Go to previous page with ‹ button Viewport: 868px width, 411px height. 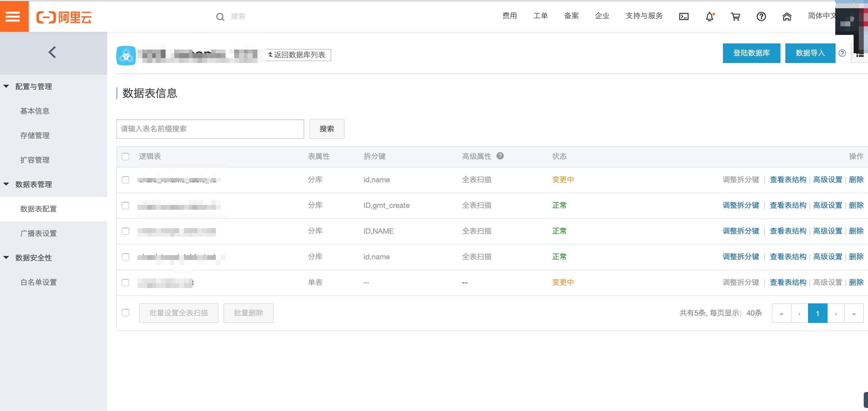799,313
